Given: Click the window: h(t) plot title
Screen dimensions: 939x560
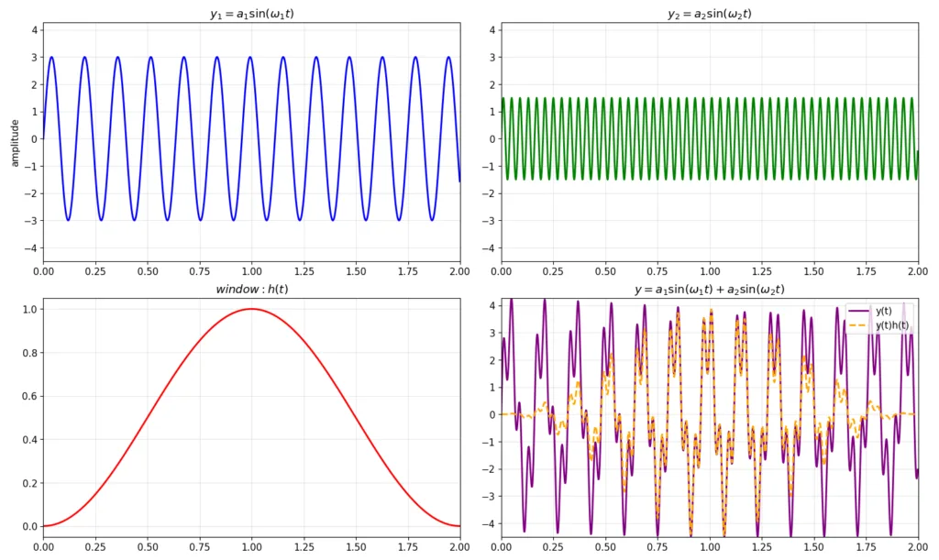Looking at the screenshot, I should 251,290.
